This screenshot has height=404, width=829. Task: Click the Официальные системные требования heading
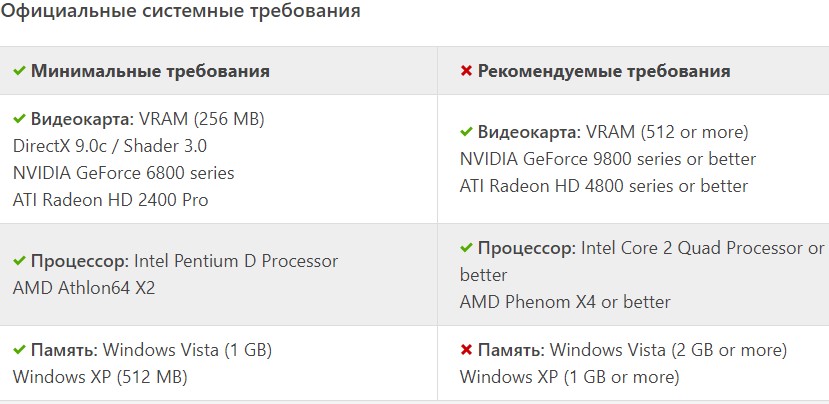[180, 11]
